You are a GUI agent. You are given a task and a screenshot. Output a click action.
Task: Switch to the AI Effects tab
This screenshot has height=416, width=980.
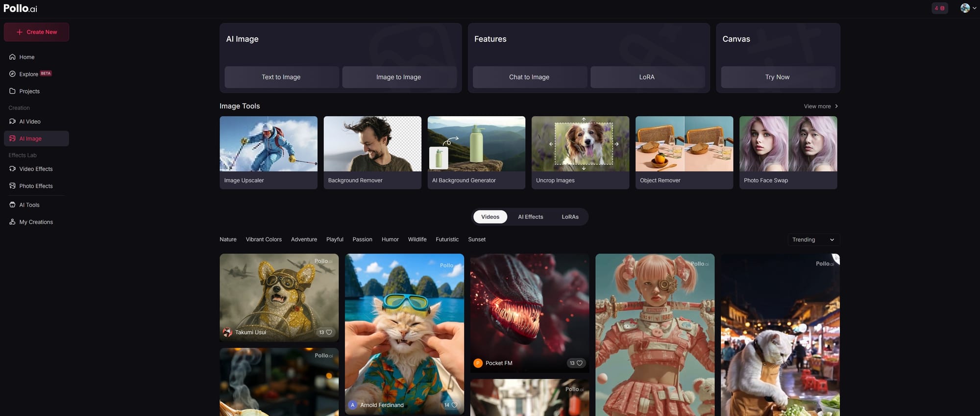coord(530,217)
